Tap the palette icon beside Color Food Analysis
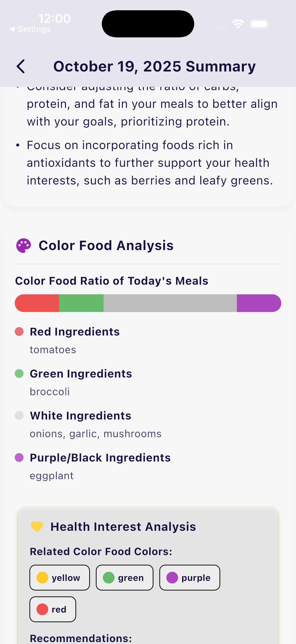The width and height of the screenshot is (296, 644). (24, 246)
